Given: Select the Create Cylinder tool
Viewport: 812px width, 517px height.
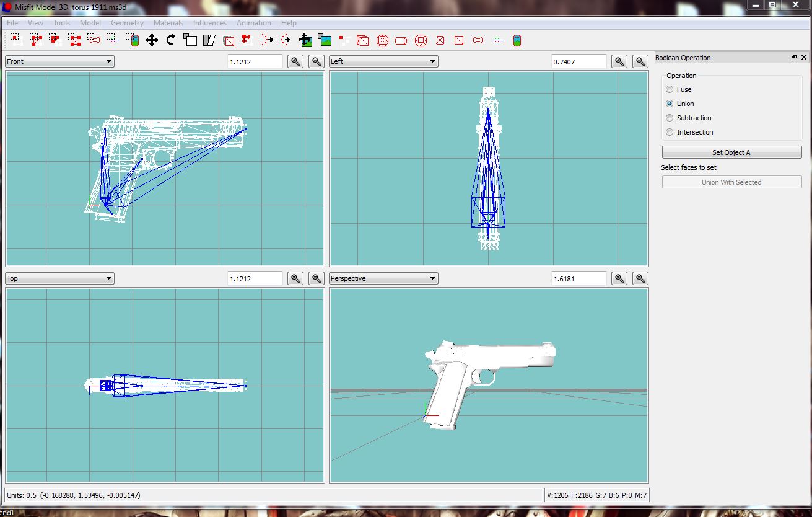Looking at the screenshot, I should pyautogui.click(x=401, y=41).
